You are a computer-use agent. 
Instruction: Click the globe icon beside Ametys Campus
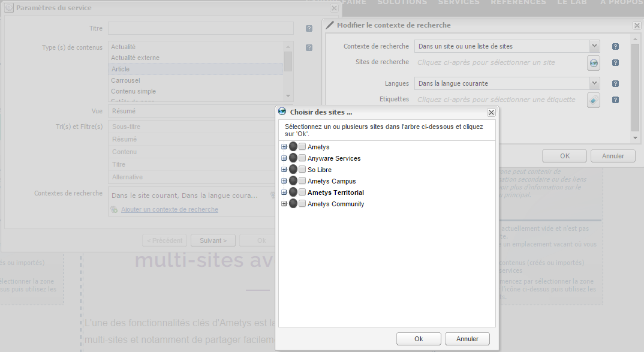click(x=293, y=180)
